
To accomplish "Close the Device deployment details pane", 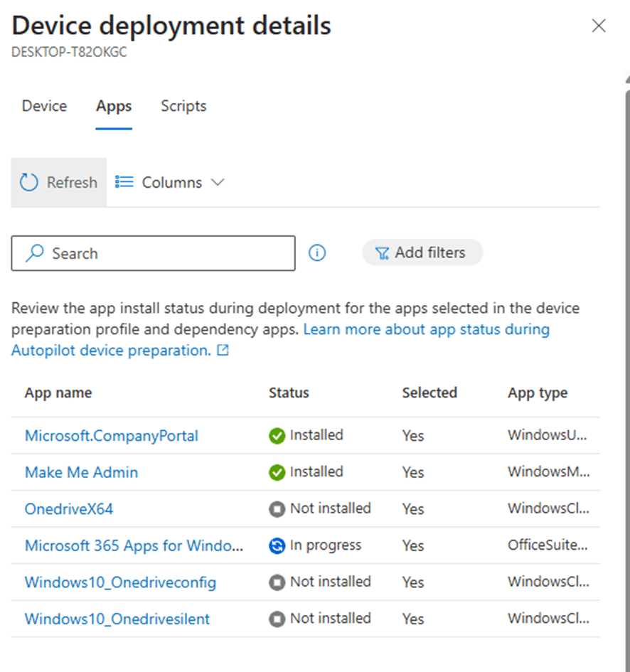I will pyautogui.click(x=598, y=26).
